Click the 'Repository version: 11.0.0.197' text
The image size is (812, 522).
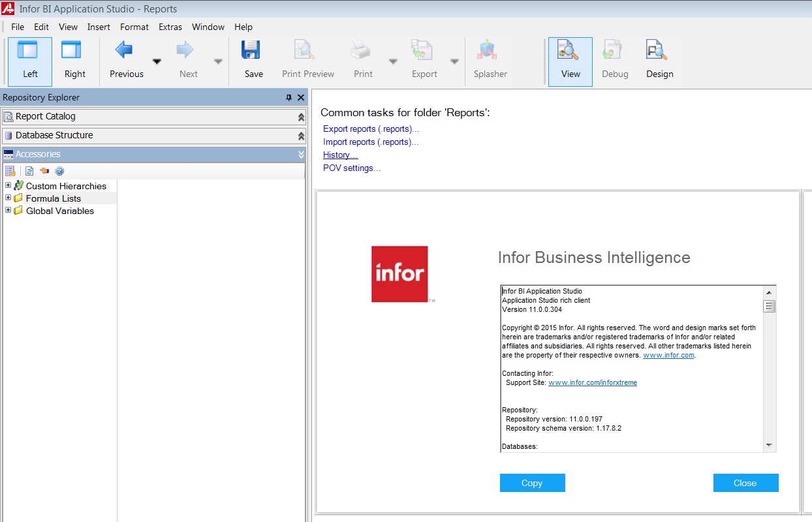coord(554,420)
